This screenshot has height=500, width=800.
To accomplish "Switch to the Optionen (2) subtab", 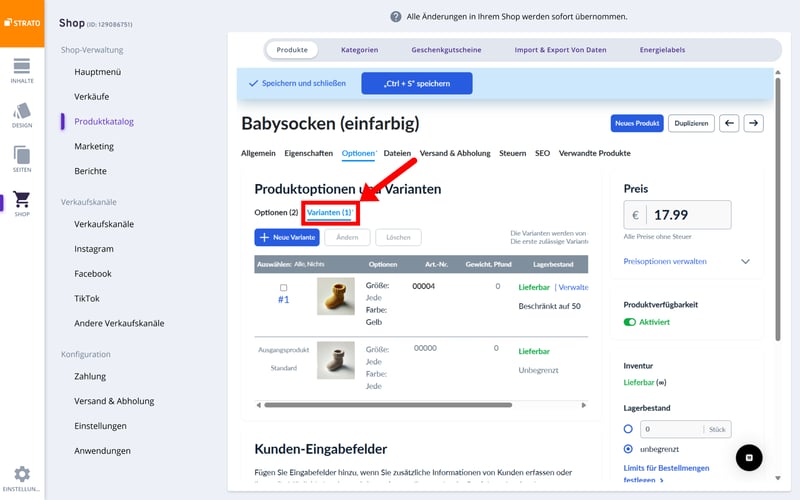I will (x=276, y=212).
